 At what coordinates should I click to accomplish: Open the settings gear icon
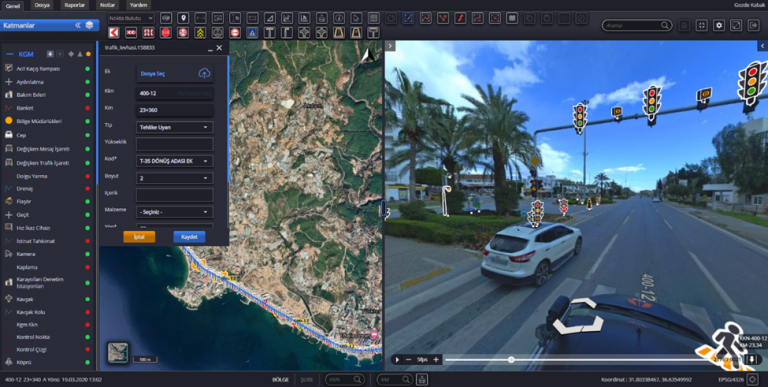pyautogui.click(x=719, y=25)
